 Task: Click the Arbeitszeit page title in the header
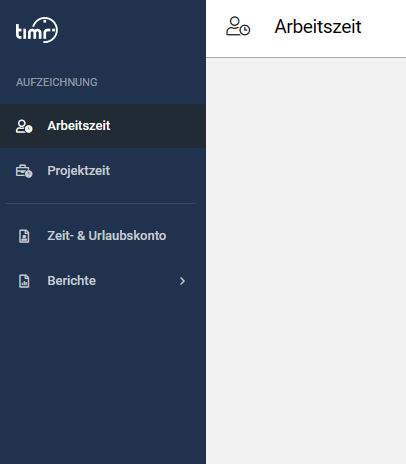click(x=318, y=27)
